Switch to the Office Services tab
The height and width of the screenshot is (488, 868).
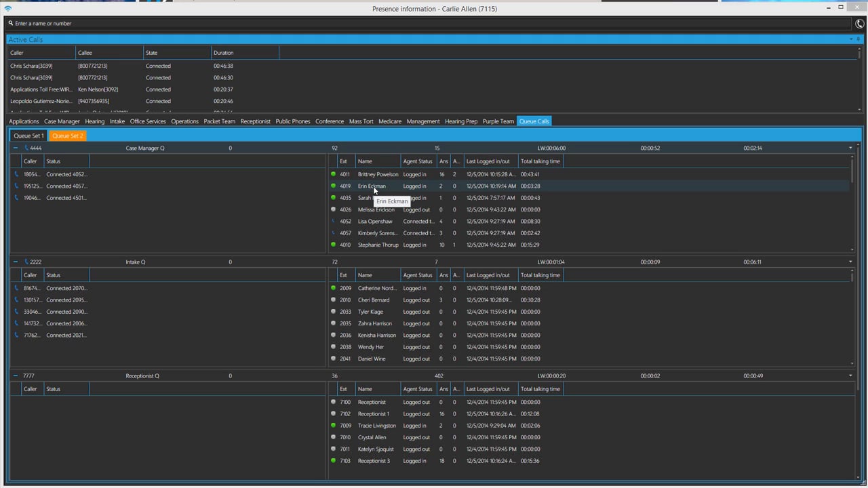148,121
